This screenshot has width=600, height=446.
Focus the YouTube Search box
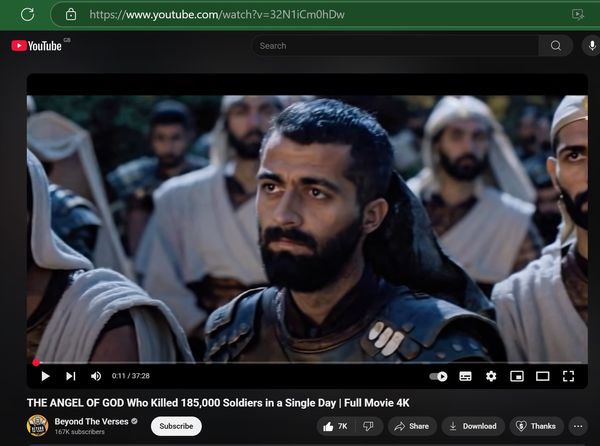pos(396,46)
